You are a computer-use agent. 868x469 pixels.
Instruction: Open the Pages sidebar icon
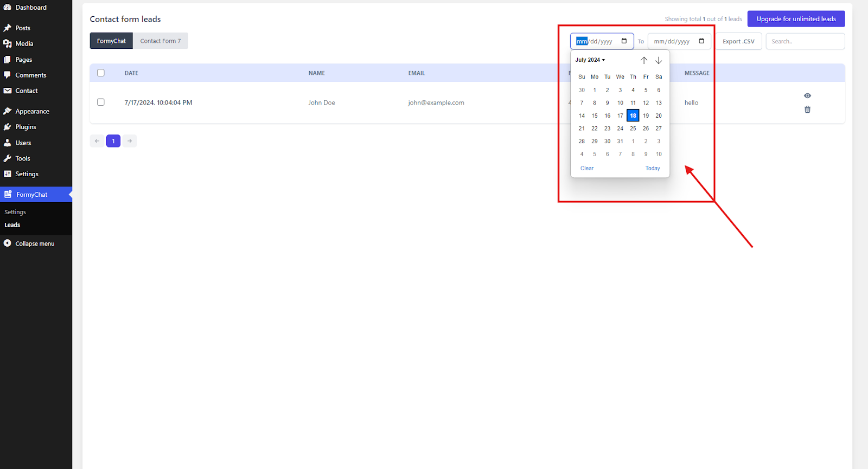click(8, 60)
